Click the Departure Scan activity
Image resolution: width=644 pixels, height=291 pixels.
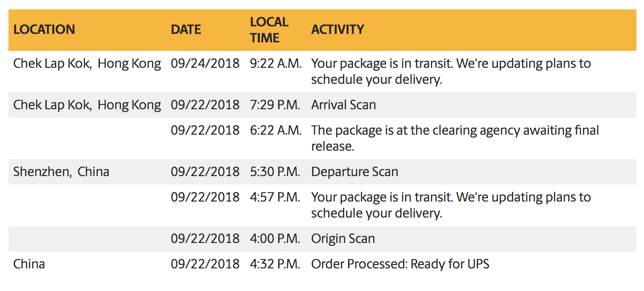(x=355, y=171)
